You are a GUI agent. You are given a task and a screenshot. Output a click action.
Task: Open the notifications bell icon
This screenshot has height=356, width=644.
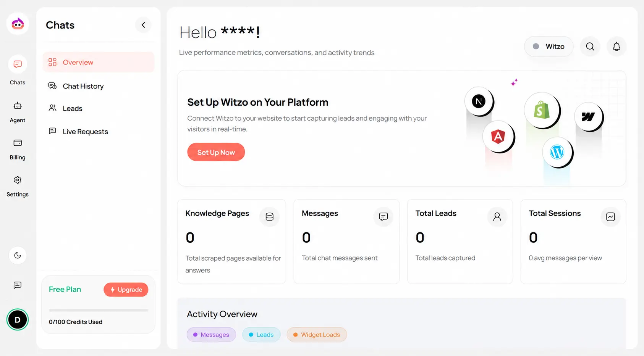[616, 47]
